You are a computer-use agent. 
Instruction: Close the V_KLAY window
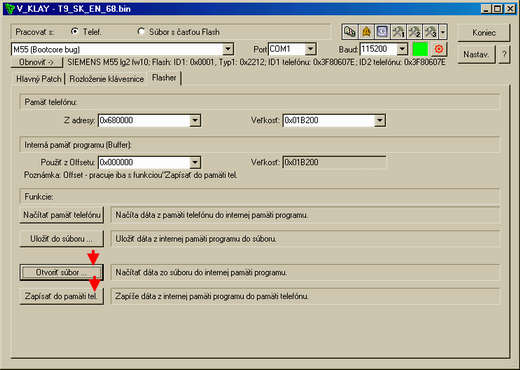(510, 9)
